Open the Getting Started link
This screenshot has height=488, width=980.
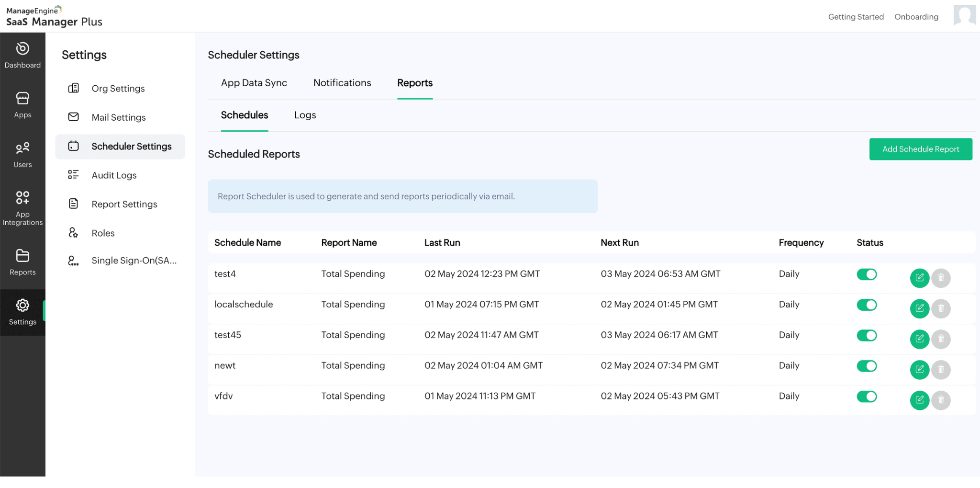[856, 17]
